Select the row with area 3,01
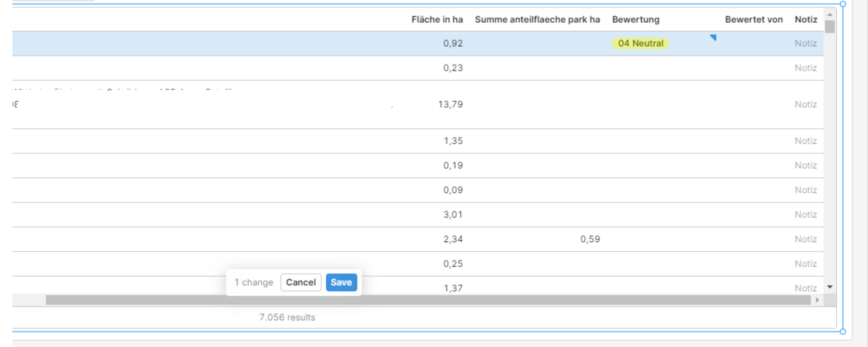Viewport: 868px width, 347px height. point(418,214)
